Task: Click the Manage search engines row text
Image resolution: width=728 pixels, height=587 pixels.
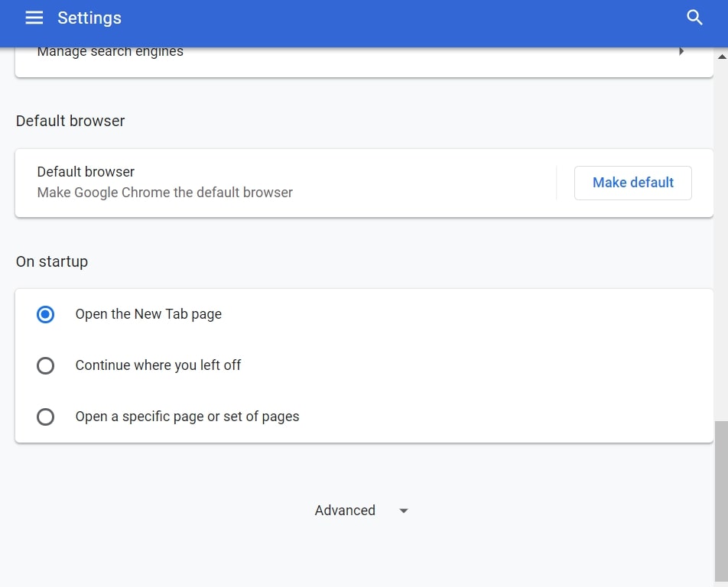Action: click(x=110, y=51)
